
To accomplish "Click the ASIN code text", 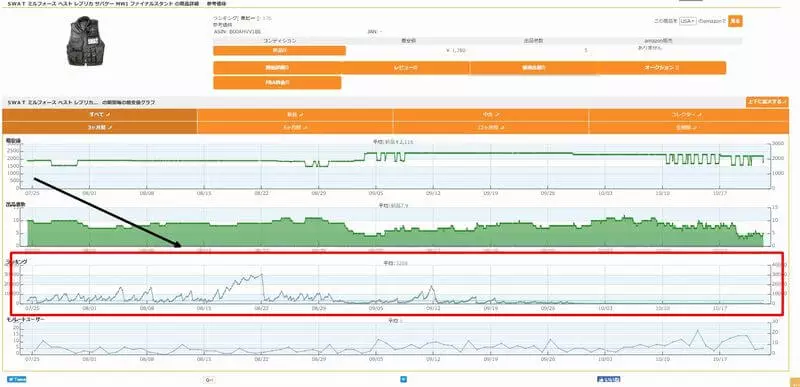I will coord(237,31).
